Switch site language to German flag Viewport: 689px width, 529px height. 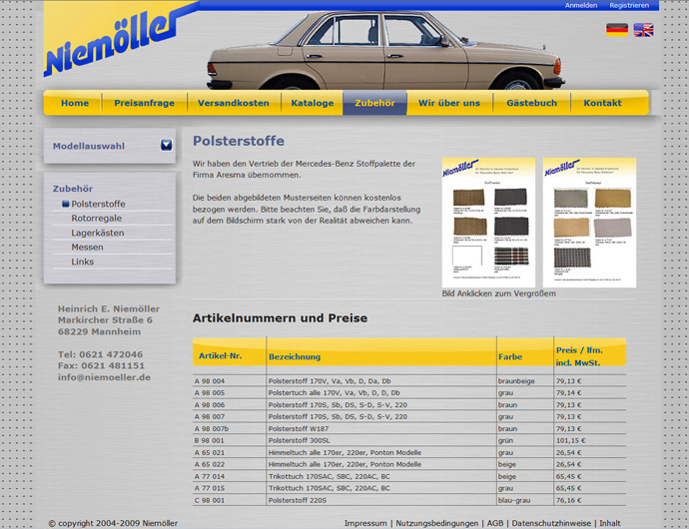[617, 29]
